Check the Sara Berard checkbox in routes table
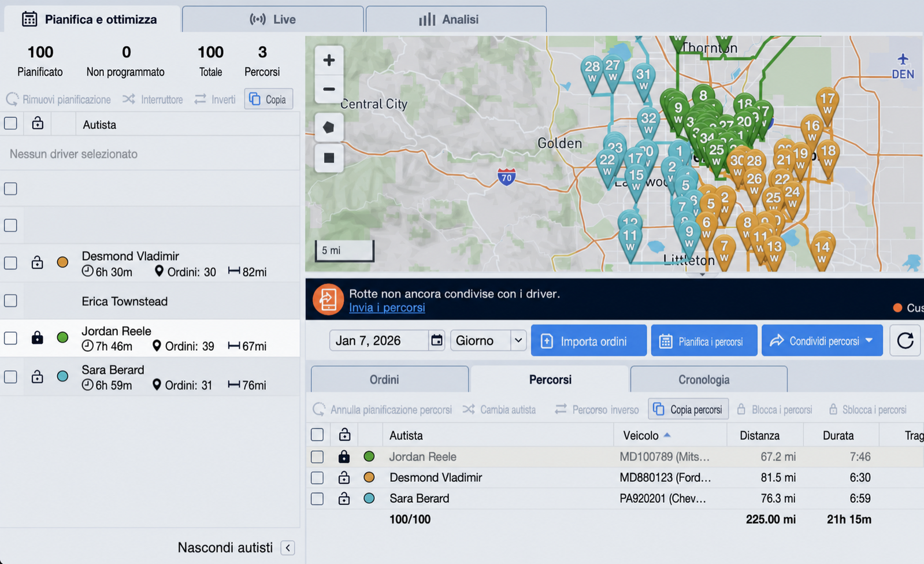 [x=317, y=499]
